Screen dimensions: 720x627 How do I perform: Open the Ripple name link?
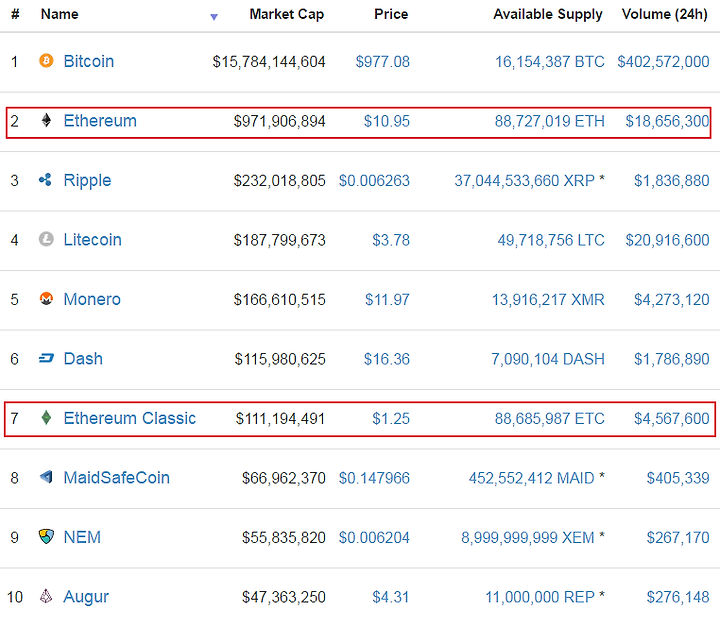[x=87, y=181]
